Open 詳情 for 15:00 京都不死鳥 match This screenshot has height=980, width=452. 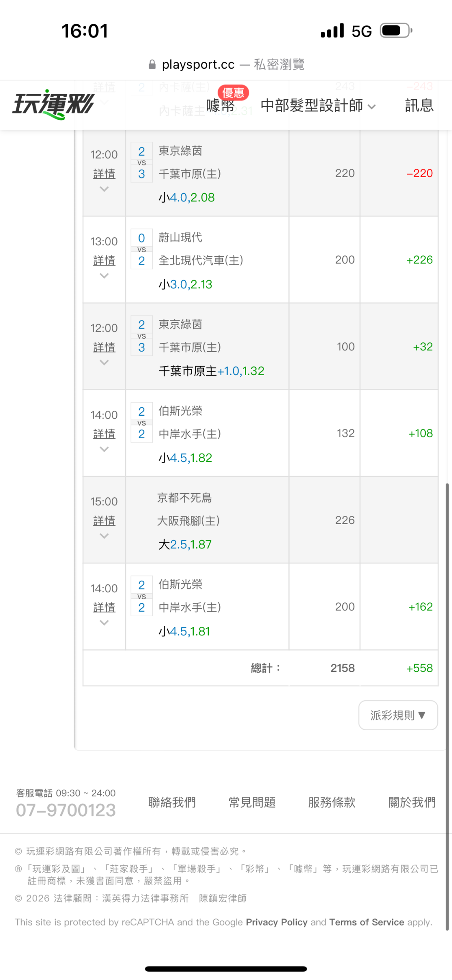coord(104,520)
